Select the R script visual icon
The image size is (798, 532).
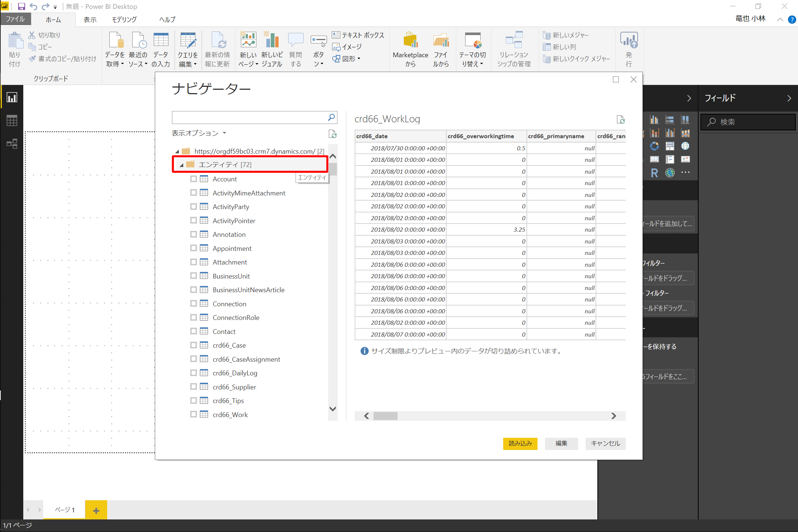click(654, 173)
